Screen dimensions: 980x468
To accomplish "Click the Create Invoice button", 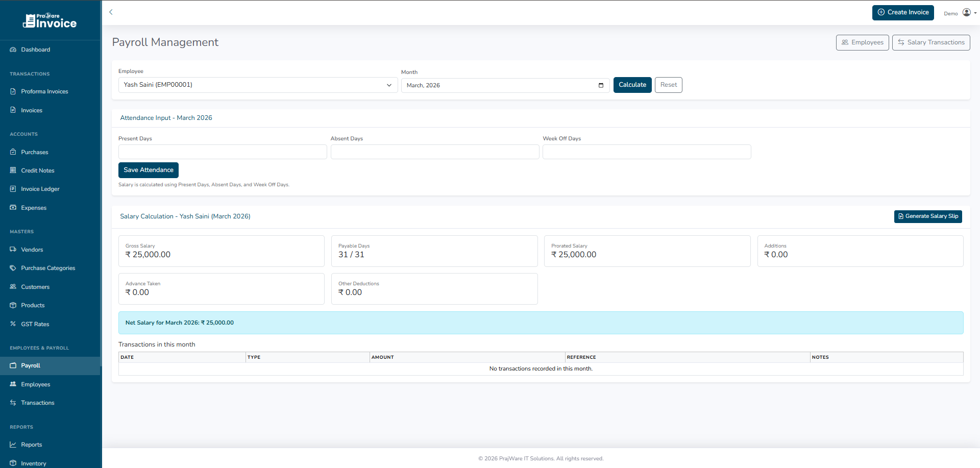I will pos(903,12).
